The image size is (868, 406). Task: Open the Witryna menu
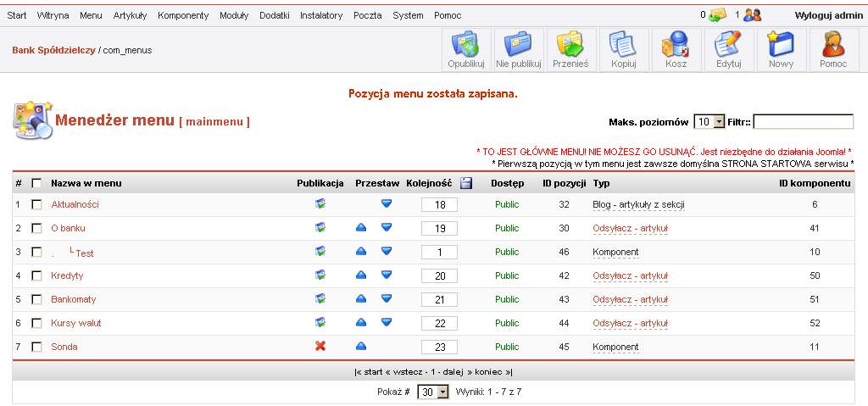click(x=53, y=15)
